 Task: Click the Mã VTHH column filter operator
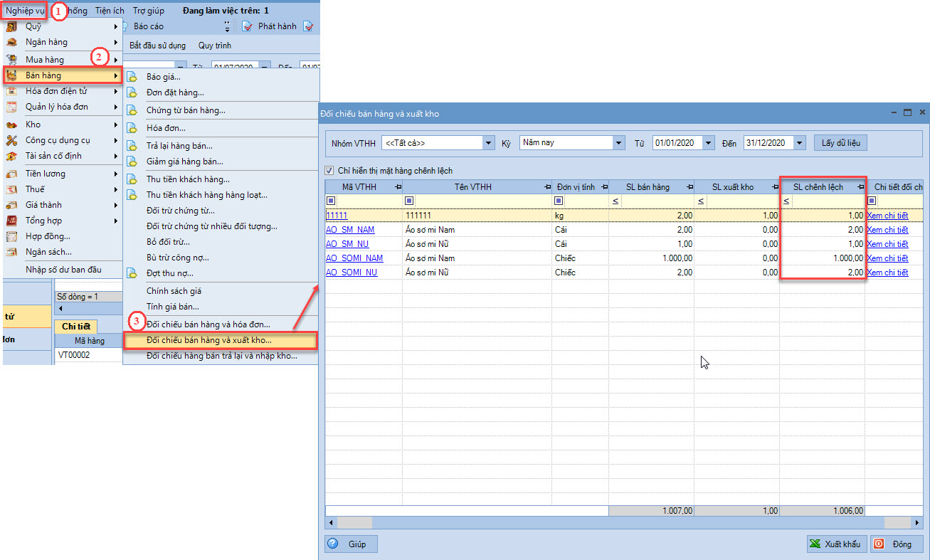pyautogui.click(x=331, y=201)
